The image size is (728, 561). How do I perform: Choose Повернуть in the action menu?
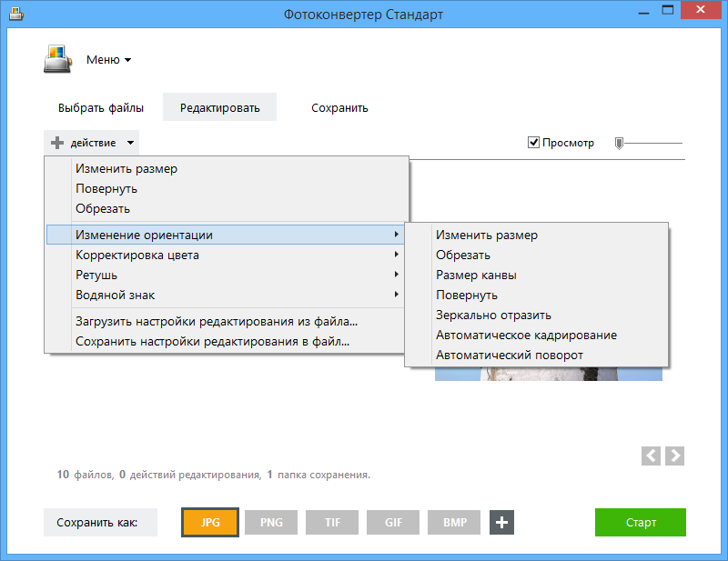(227, 188)
